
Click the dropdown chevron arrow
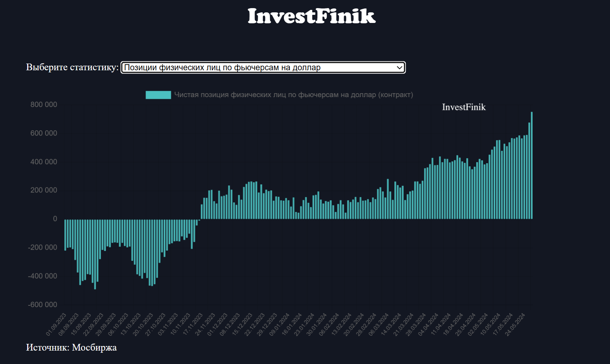[399, 67]
